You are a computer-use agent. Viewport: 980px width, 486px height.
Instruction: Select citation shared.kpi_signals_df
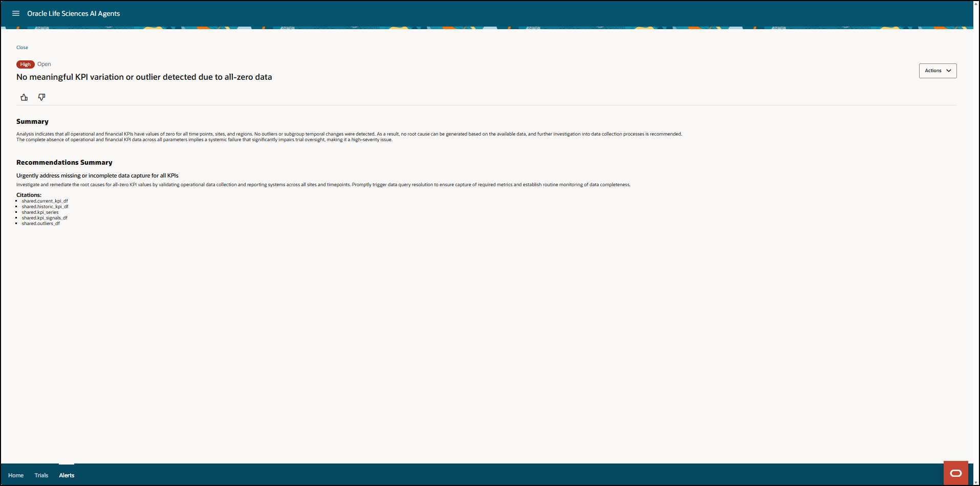(x=45, y=218)
